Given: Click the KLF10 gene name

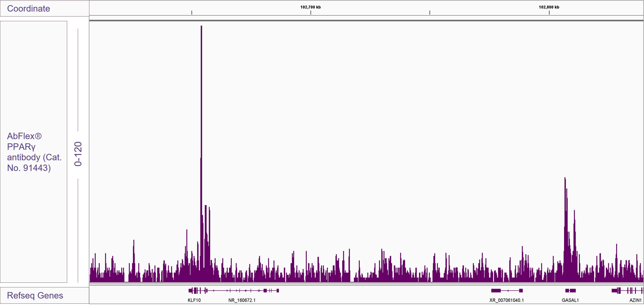Looking at the screenshot, I should tap(194, 300).
